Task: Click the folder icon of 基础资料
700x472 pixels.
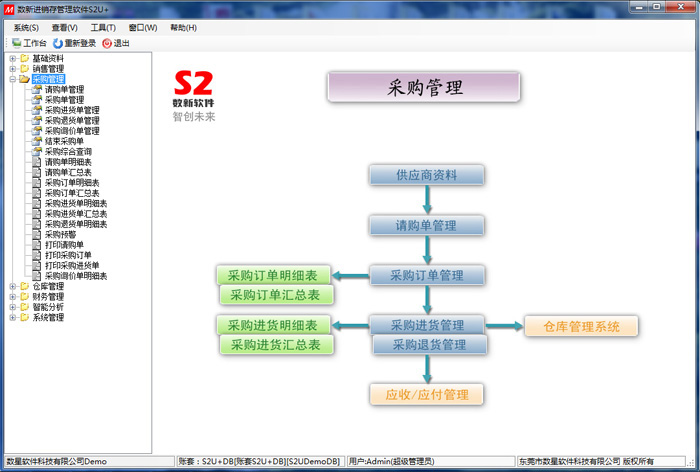Action: coord(25,58)
